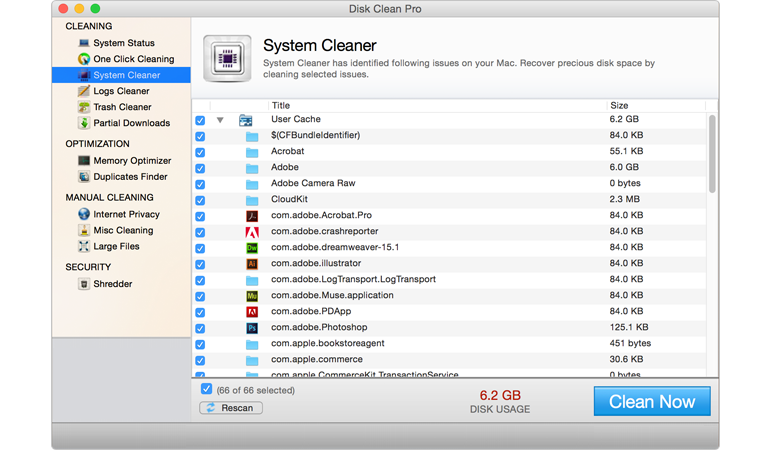Select Partial Downloads icon
Image resolution: width=770 pixels, height=450 pixels.
[84, 123]
